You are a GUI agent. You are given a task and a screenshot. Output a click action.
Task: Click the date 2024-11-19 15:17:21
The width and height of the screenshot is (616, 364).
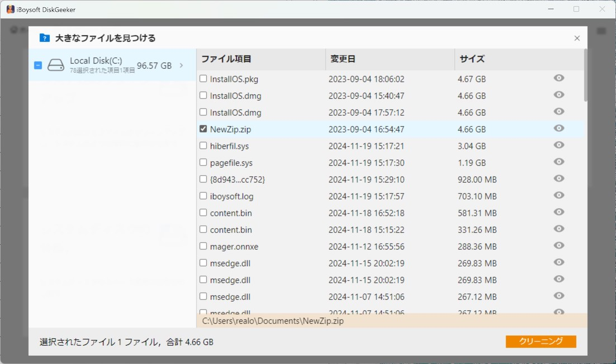[366, 146]
